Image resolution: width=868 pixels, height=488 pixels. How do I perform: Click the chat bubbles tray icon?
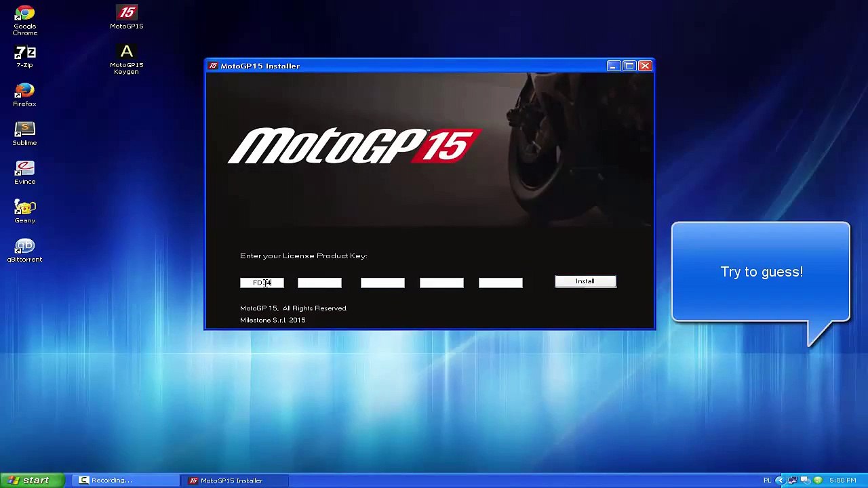805,481
